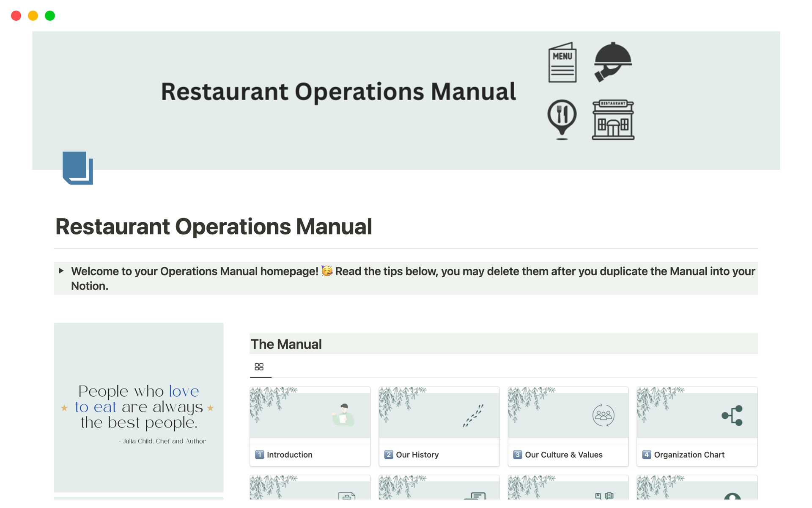
Task: Click the number 2 icon beside Our History
Action: [389, 455]
